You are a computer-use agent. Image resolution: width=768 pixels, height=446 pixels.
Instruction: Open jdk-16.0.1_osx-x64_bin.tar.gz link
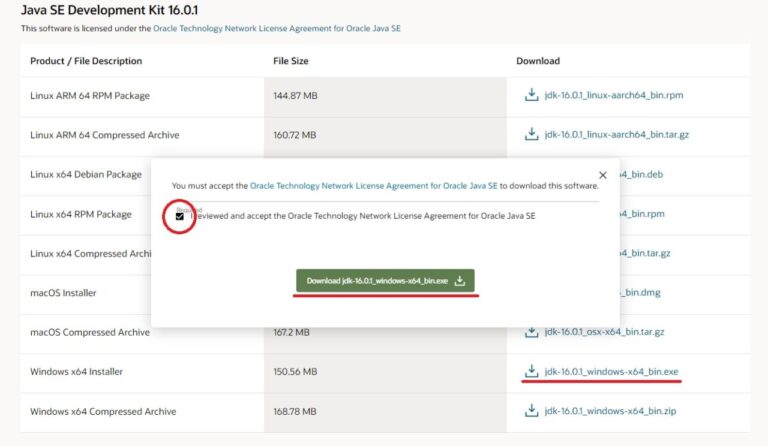604,332
